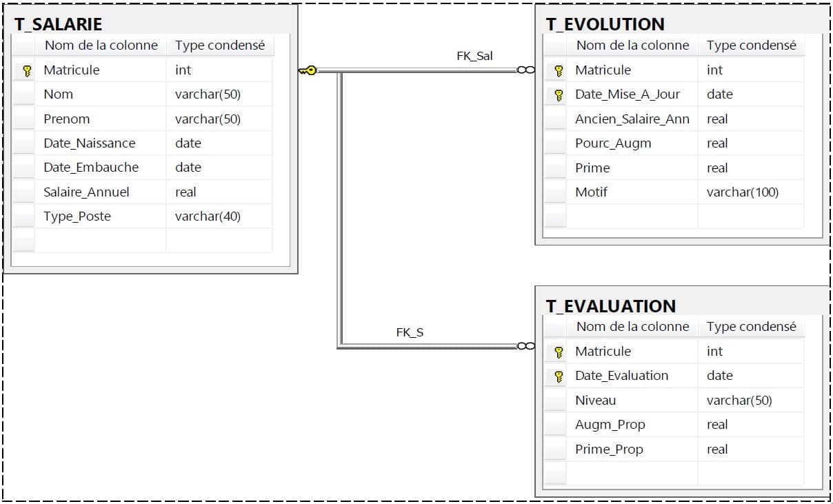Click the row selector beside Pourc_Augm
The width and height of the screenshot is (833, 504).
[555, 143]
